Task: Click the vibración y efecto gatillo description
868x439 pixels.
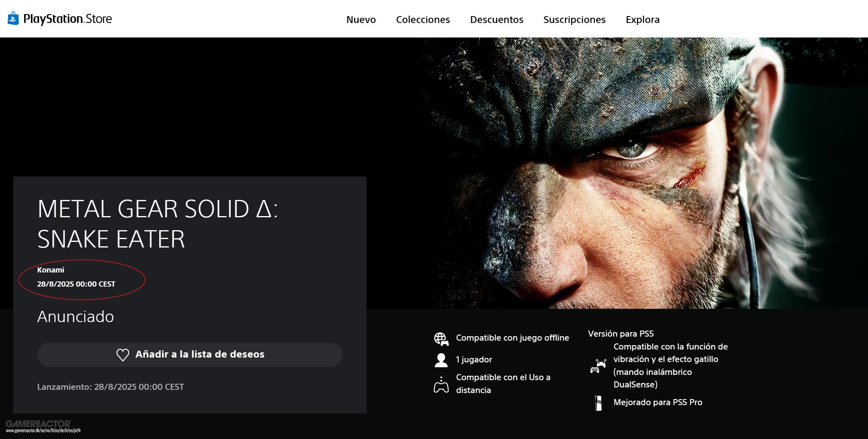Action: 670,365
